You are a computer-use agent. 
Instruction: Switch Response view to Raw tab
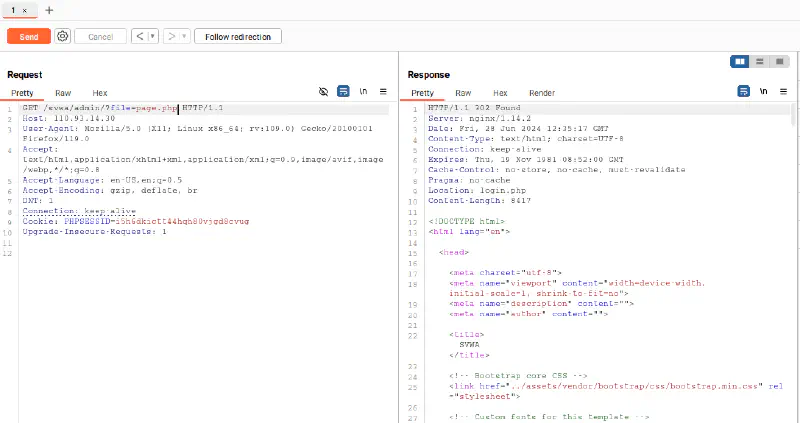(463, 93)
